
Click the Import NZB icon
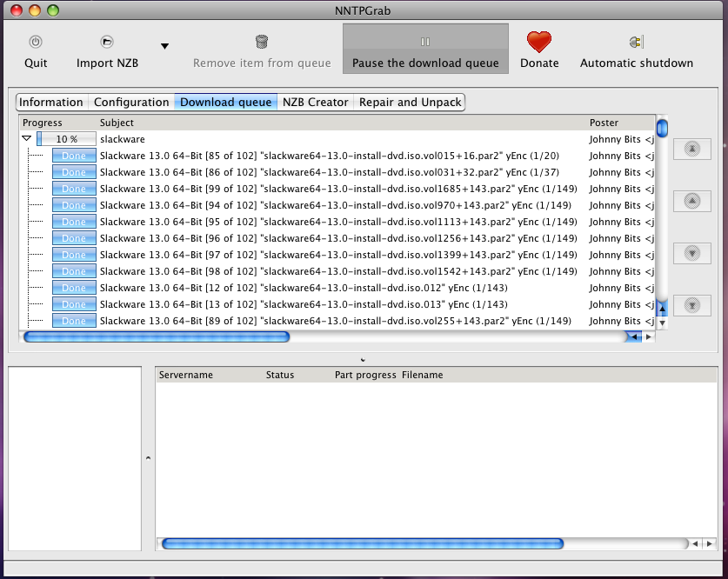point(107,42)
